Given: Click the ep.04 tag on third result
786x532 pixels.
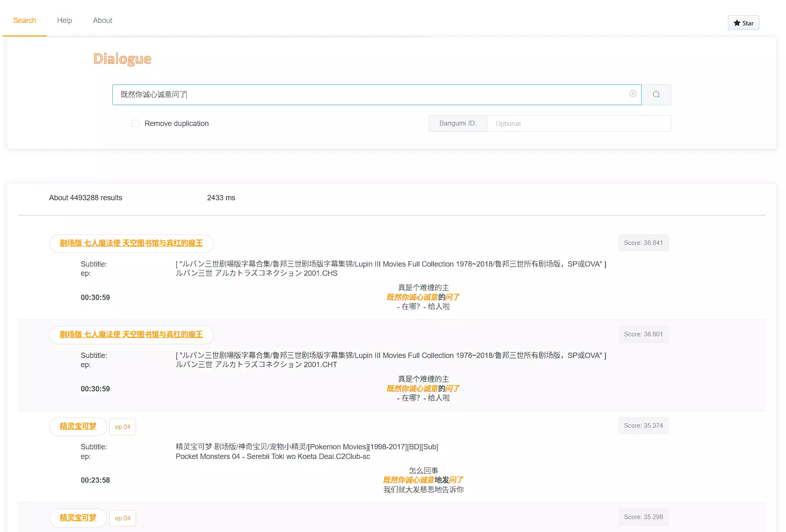Looking at the screenshot, I should 123,427.
